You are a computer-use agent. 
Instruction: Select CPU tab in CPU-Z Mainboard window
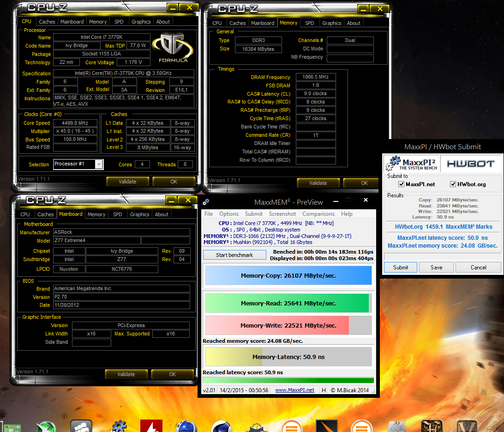point(25,214)
